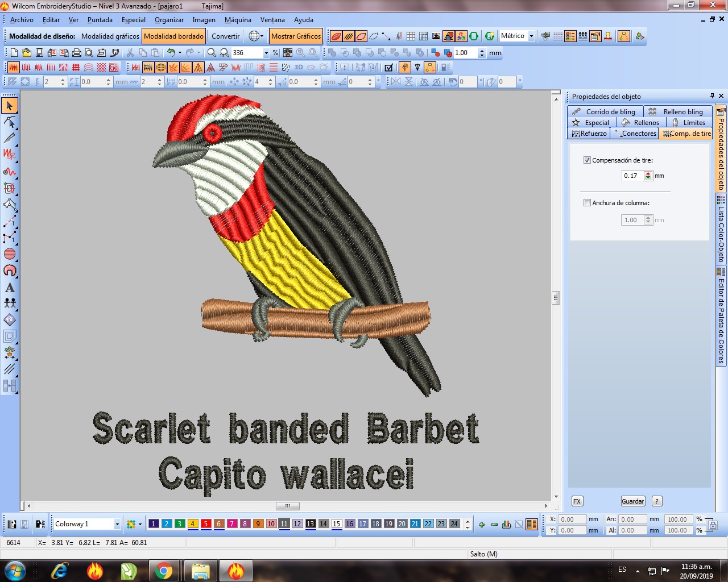Click the Print icon in toolbar
This screenshot has height=582, width=728.
(x=77, y=53)
